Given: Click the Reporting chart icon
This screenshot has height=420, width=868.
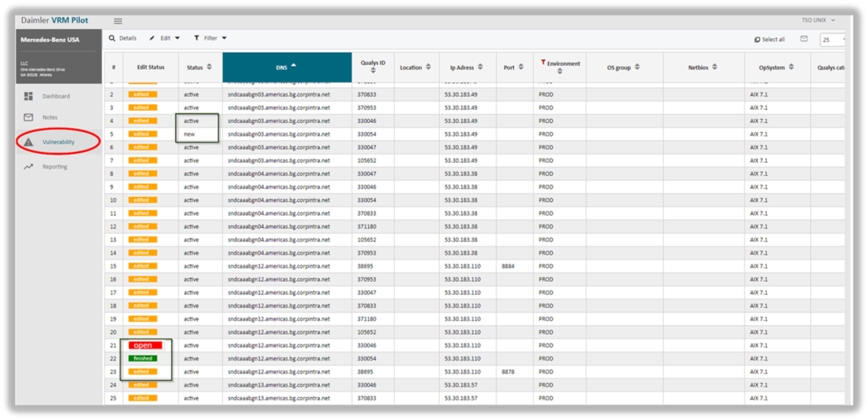Looking at the screenshot, I should pyautogui.click(x=28, y=167).
